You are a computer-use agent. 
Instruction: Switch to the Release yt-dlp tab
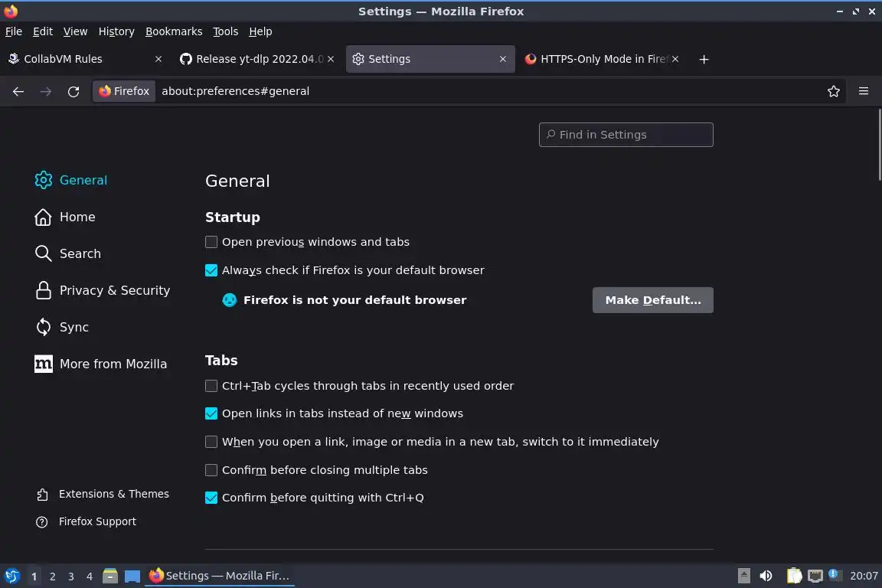(256, 59)
